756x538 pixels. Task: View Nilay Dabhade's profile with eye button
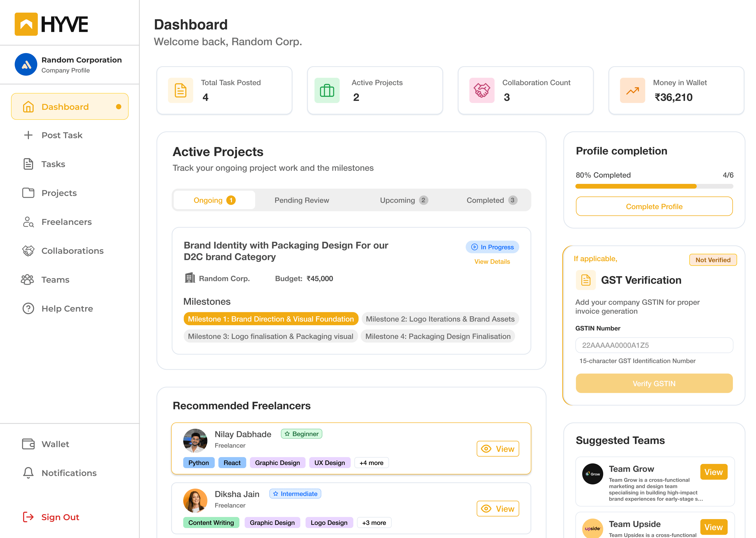(x=497, y=449)
